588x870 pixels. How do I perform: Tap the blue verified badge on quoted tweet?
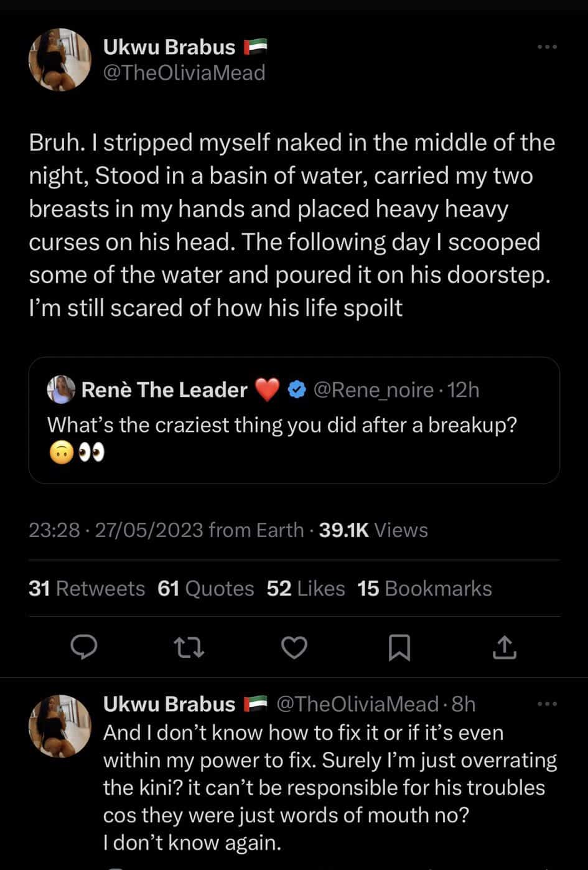(297, 390)
